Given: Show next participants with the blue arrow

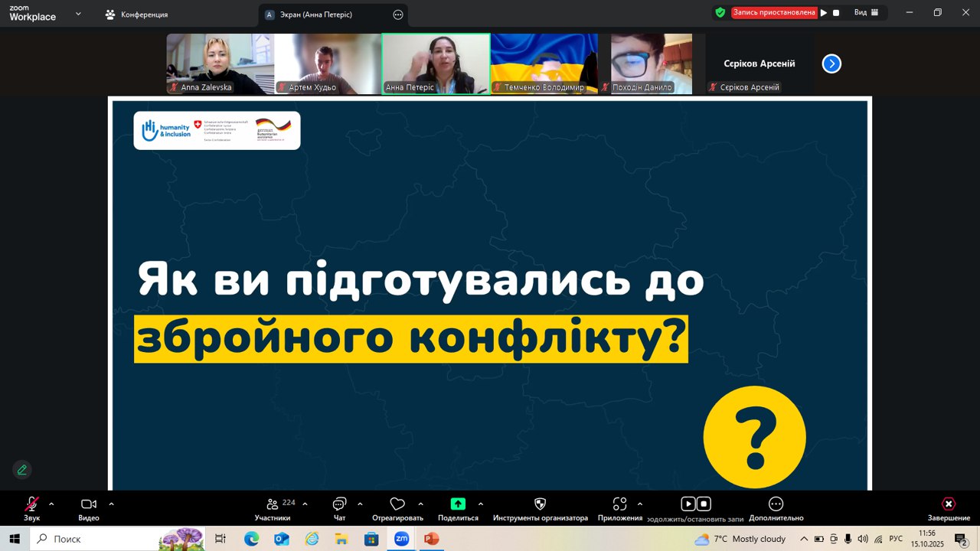Looking at the screenshot, I should 831,64.
